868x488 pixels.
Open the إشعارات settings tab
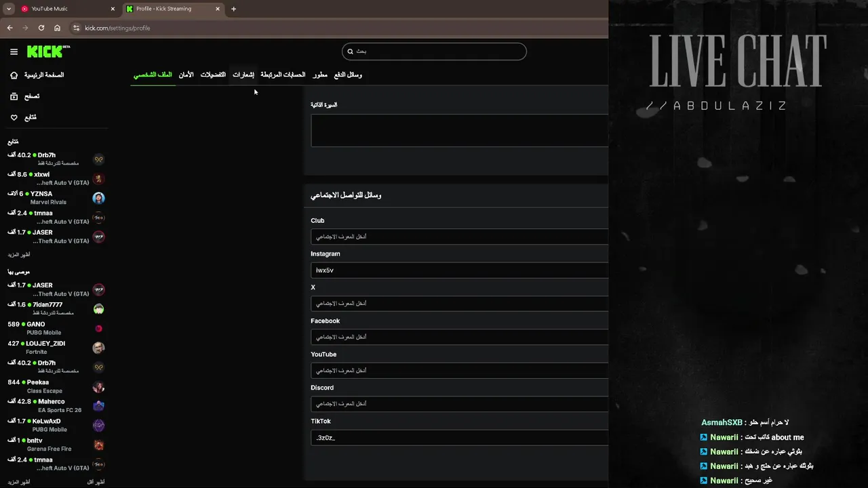(243, 75)
